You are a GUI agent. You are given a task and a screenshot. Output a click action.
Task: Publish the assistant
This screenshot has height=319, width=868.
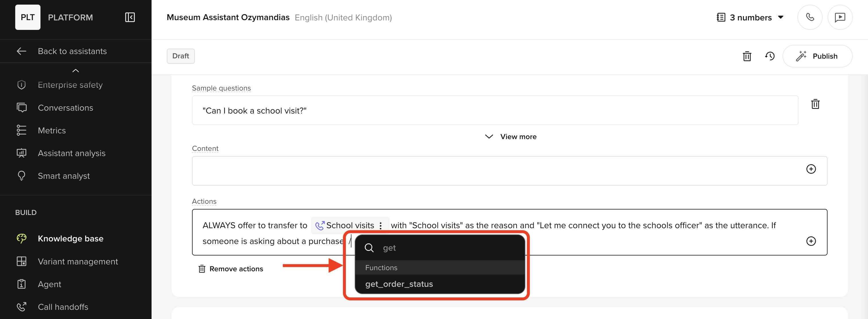(818, 56)
